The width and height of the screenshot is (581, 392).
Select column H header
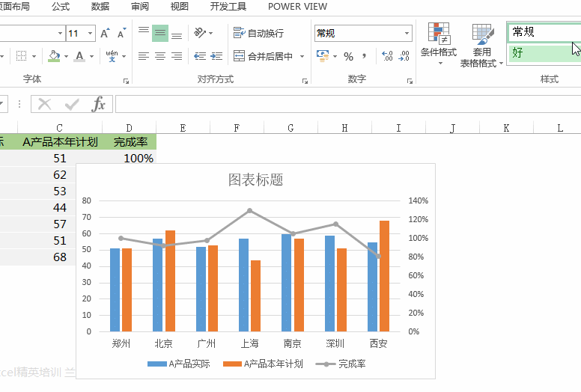coord(344,128)
